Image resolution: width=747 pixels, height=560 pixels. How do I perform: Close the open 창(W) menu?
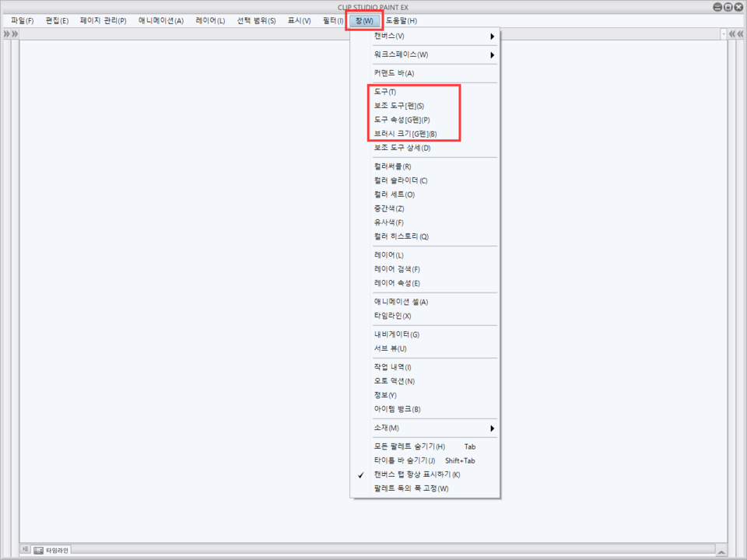[x=364, y=21]
